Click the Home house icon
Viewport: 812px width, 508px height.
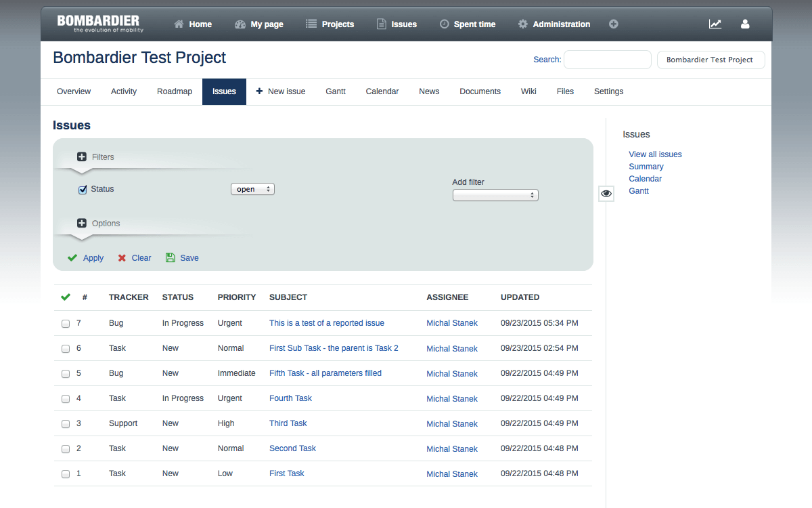[179, 24]
